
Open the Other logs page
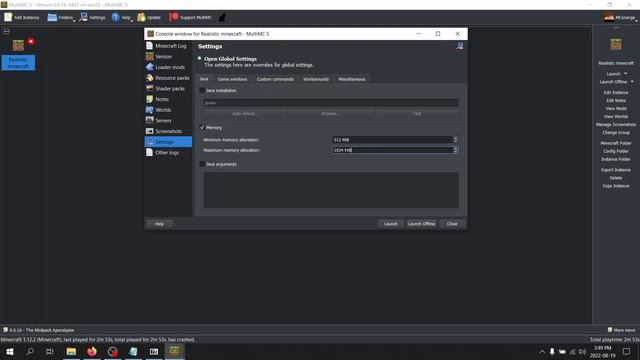point(168,152)
